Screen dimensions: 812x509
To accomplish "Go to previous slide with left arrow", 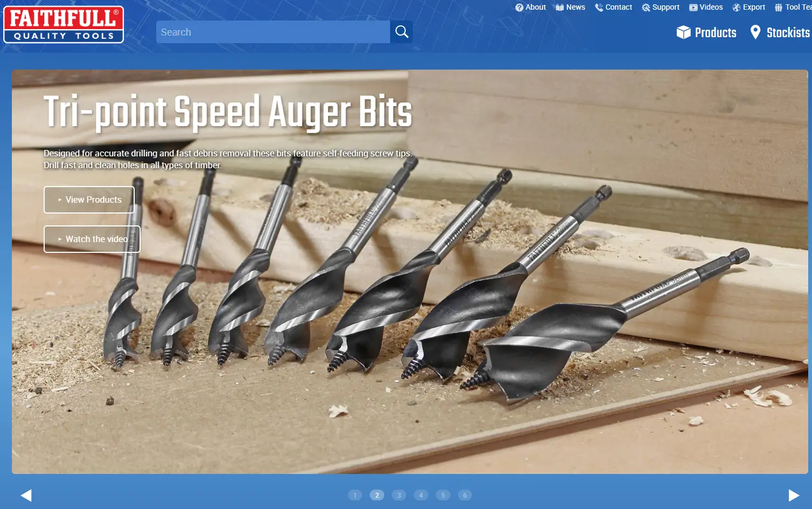I will (26, 495).
